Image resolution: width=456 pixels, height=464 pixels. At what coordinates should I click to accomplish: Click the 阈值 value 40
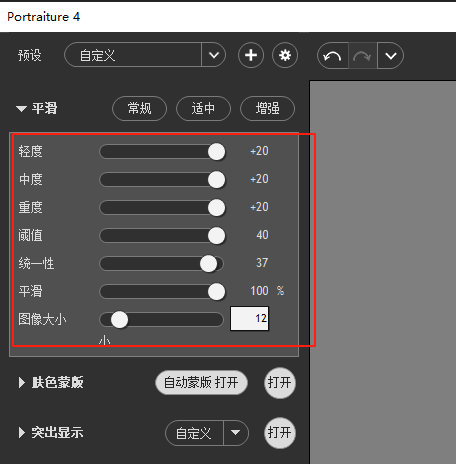pyautogui.click(x=262, y=235)
